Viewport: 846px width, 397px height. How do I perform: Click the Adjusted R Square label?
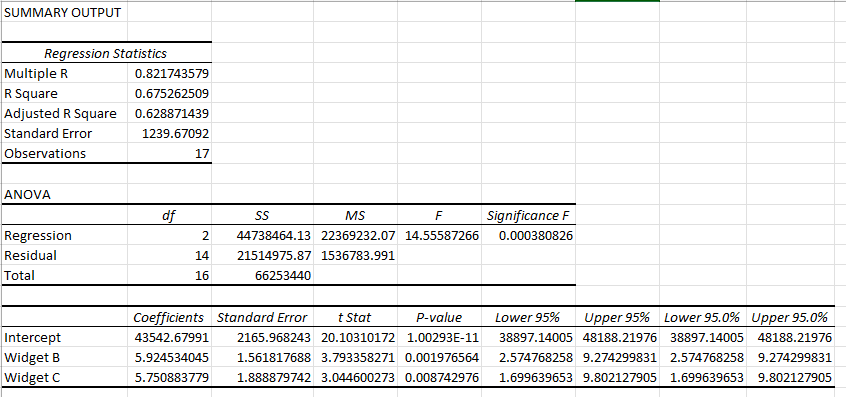tap(64, 113)
